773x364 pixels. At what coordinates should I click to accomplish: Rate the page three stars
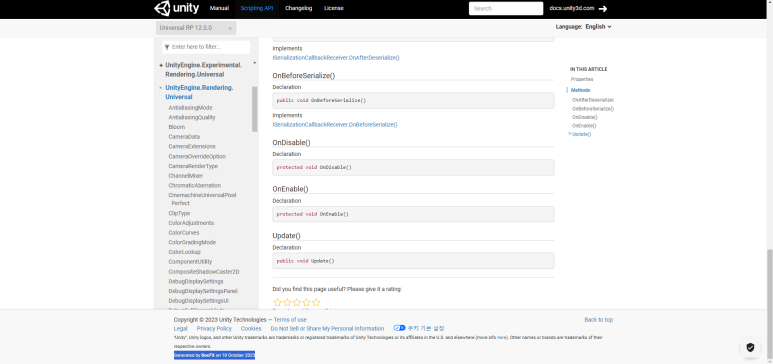(297, 302)
